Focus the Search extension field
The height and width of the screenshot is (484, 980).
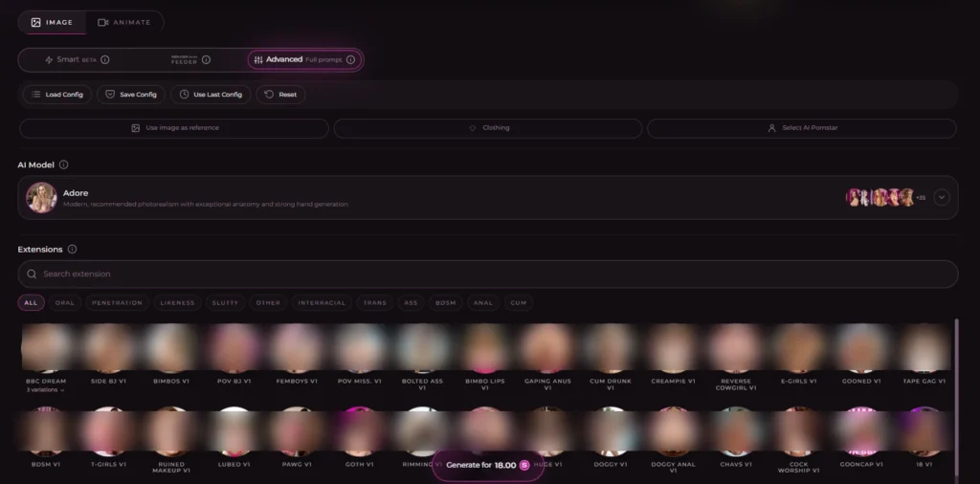pos(487,275)
